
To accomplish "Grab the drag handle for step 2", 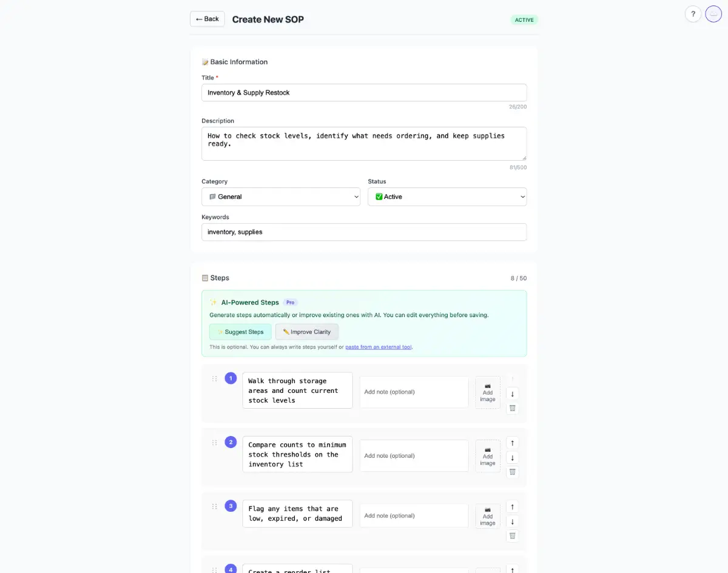I will pos(214,443).
